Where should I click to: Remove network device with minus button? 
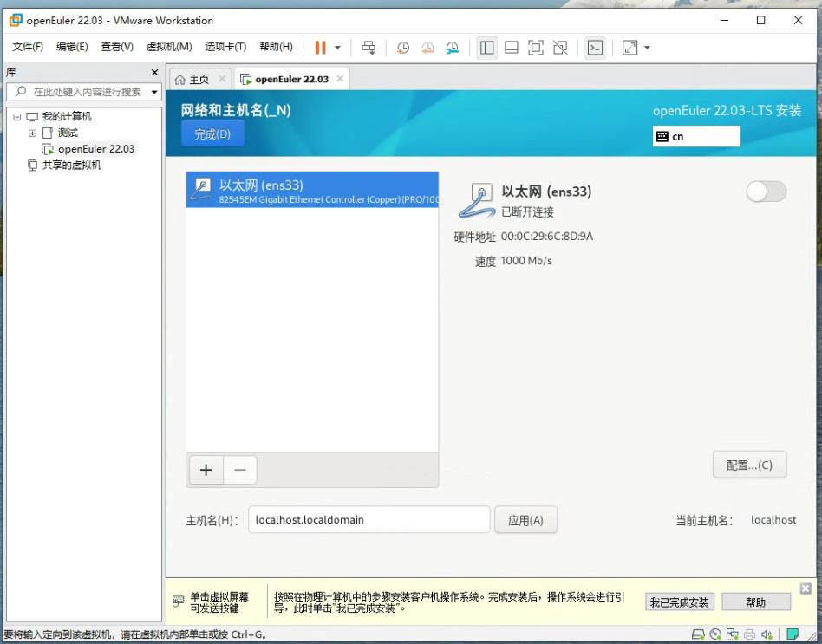(240, 470)
